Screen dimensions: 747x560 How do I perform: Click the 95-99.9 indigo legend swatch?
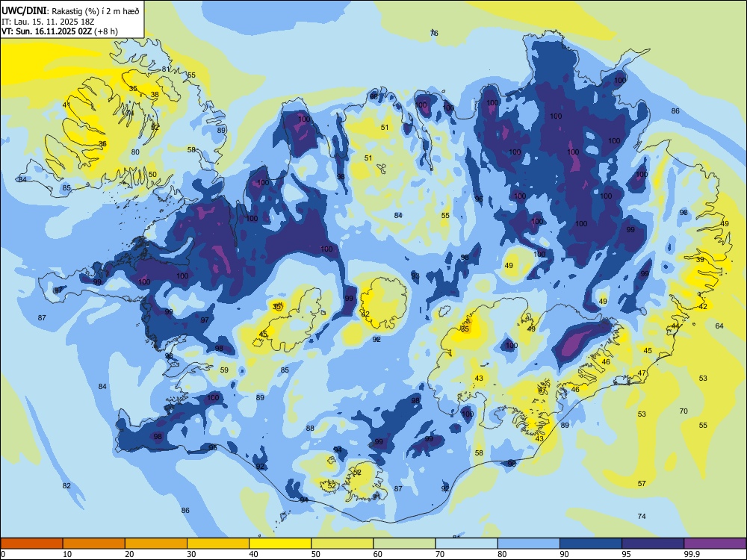tap(653, 544)
